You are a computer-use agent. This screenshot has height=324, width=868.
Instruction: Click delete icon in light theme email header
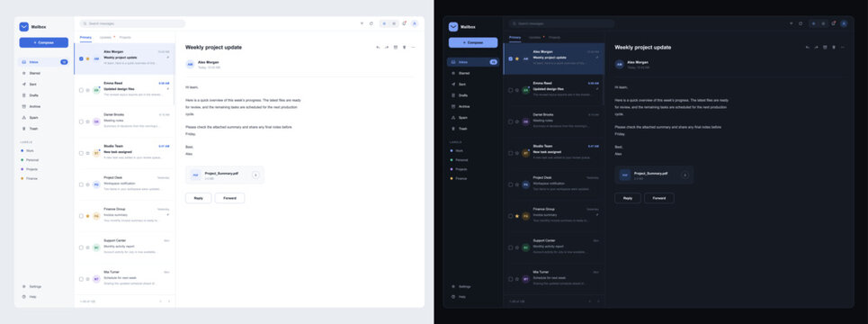404,48
